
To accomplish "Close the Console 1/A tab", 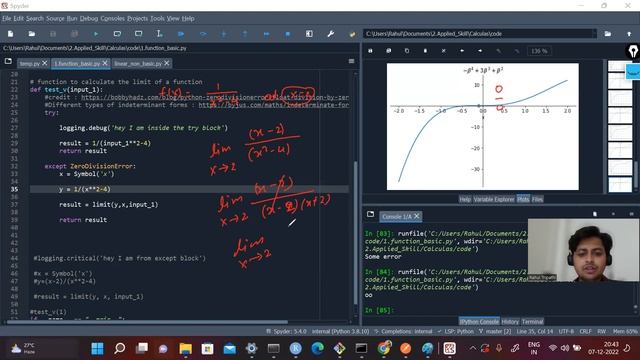I will 417,216.
